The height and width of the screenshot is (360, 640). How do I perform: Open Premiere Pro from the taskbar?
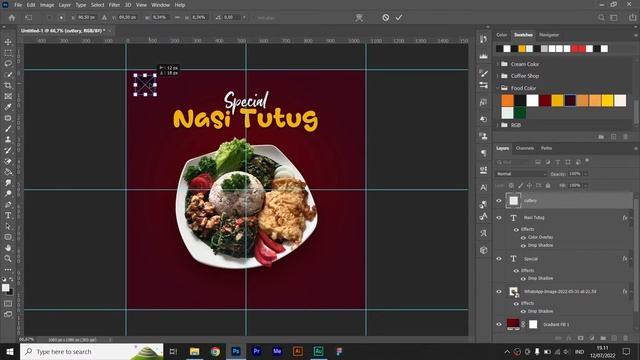(257, 351)
